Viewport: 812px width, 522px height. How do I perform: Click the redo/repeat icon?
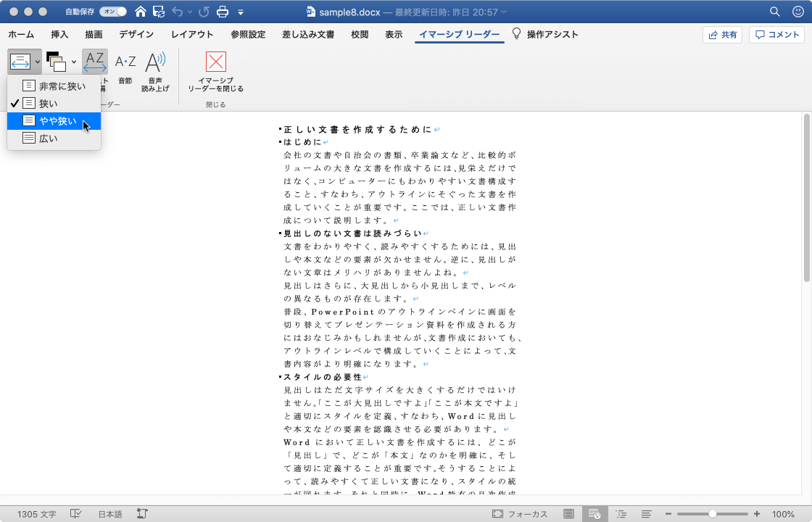204,12
